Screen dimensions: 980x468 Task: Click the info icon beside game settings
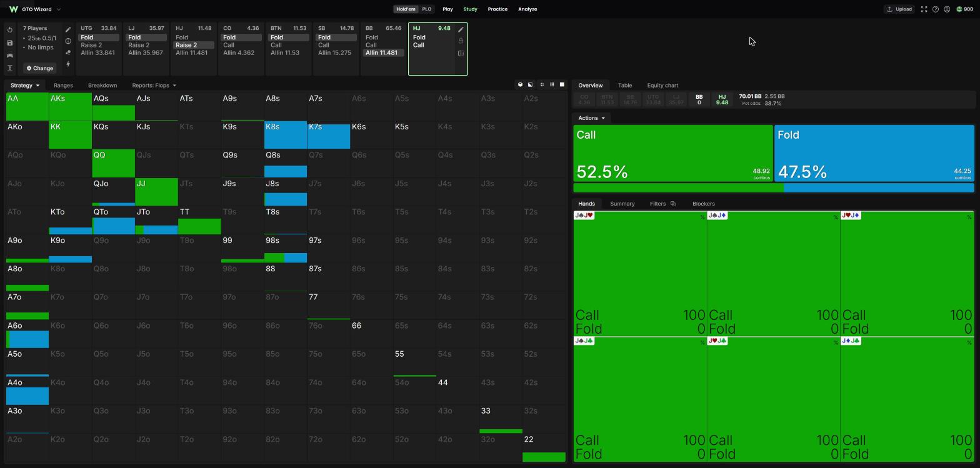68,41
